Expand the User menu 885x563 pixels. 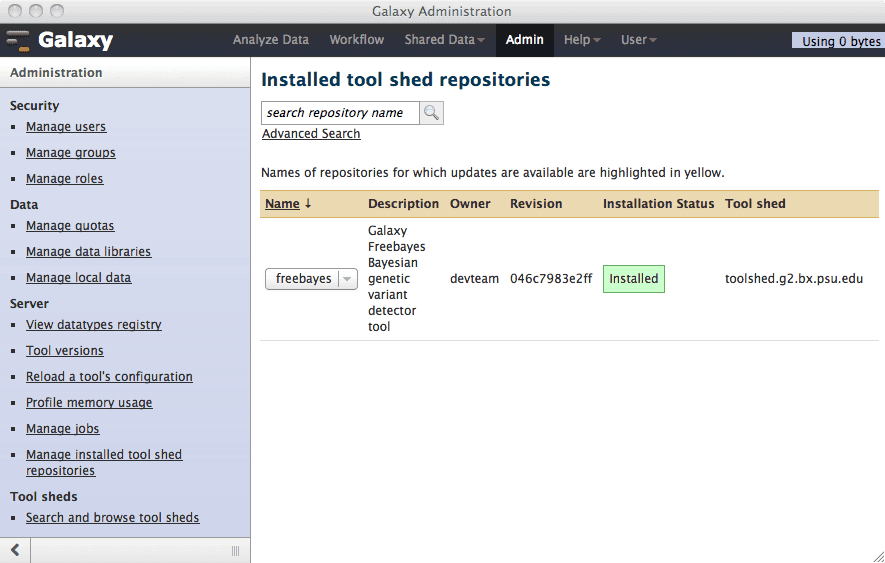(638, 40)
